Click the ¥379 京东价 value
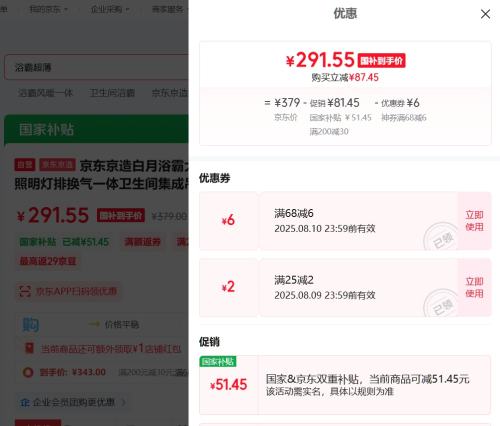Screen dimensions: 500x426 point(287,103)
